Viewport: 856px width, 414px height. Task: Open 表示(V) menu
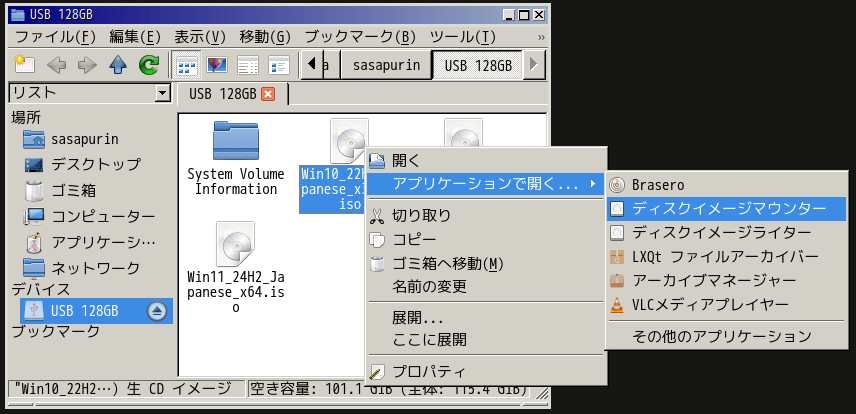coord(200,37)
